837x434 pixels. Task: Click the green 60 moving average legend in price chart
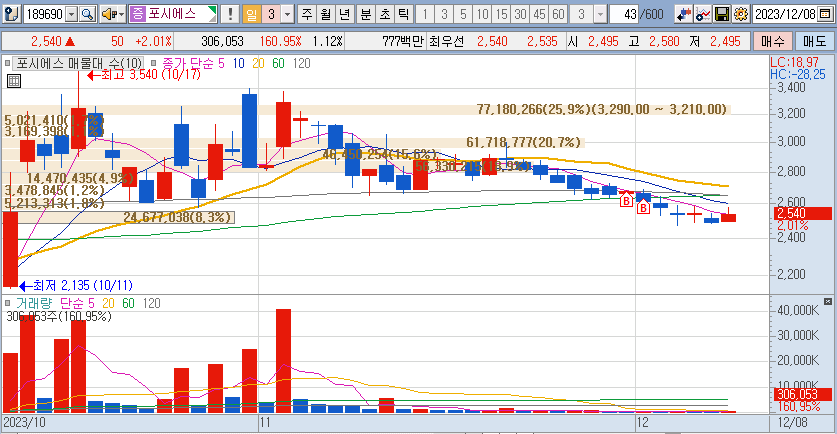(x=278, y=64)
